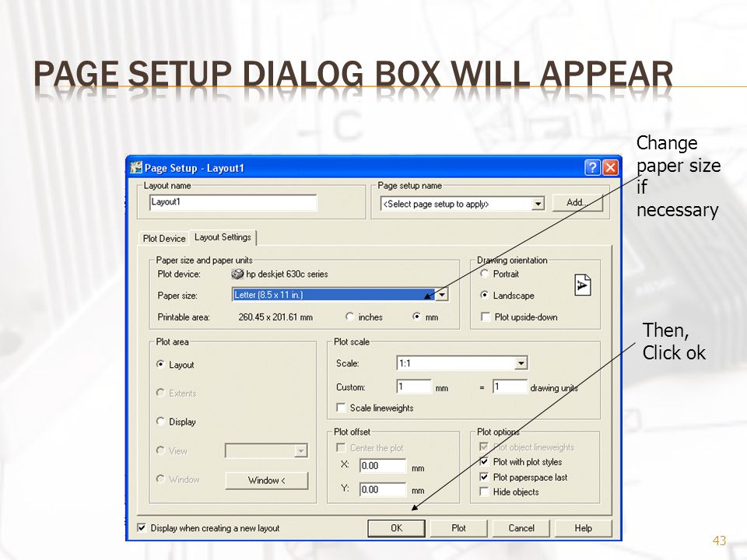Click the Plot button

pyautogui.click(x=459, y=527)
